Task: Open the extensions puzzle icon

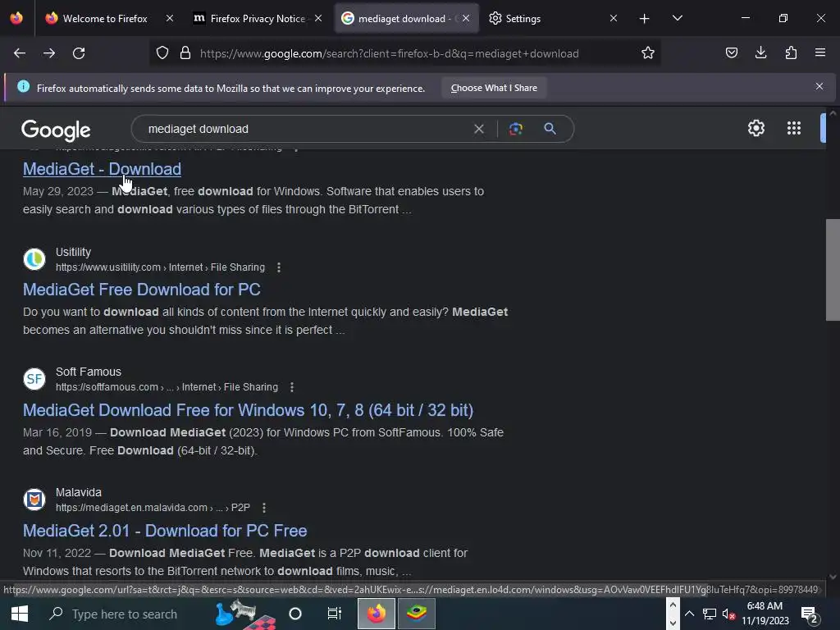Action: click(x=791, y=53)
